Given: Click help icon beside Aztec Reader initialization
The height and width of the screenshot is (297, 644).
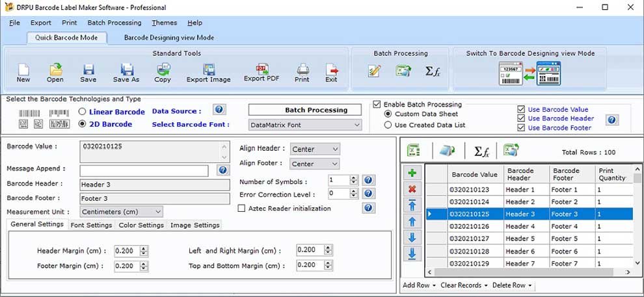Looking at the screenshot, I should coord(368,208).
